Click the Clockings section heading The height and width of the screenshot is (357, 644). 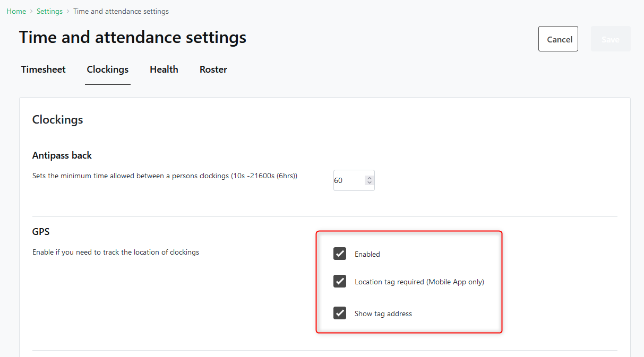coord(57,119)
